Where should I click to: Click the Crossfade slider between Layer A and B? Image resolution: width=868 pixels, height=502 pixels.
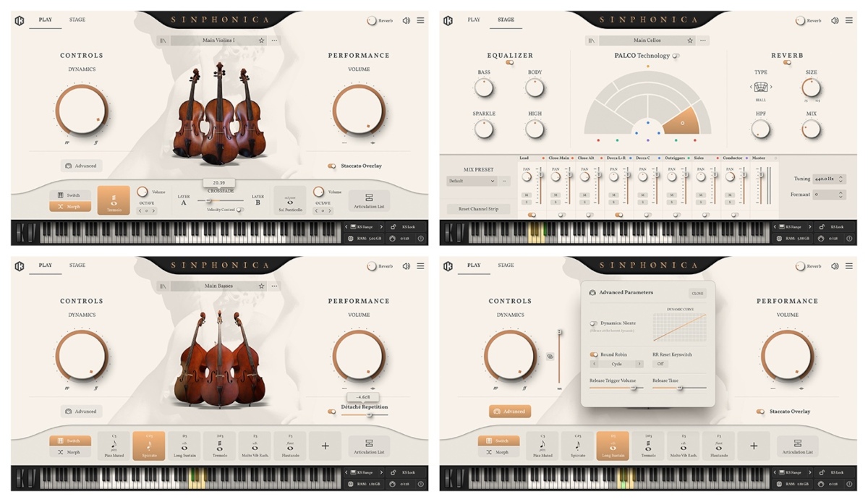coord(220,200)
